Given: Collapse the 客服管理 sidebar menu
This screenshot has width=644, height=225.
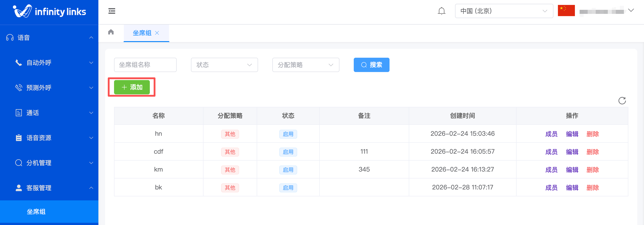Looking at the screenshot, I should pos(49,188).
